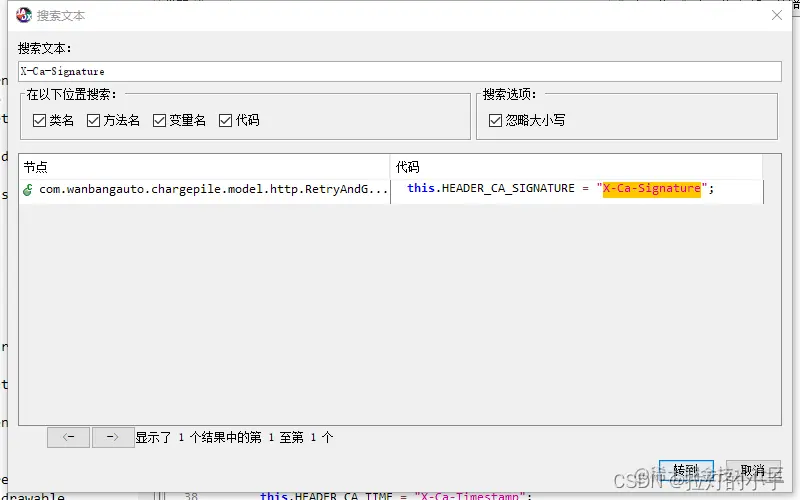Click the 转到 button
800x500 pixels.
click(x=686, y=470)
